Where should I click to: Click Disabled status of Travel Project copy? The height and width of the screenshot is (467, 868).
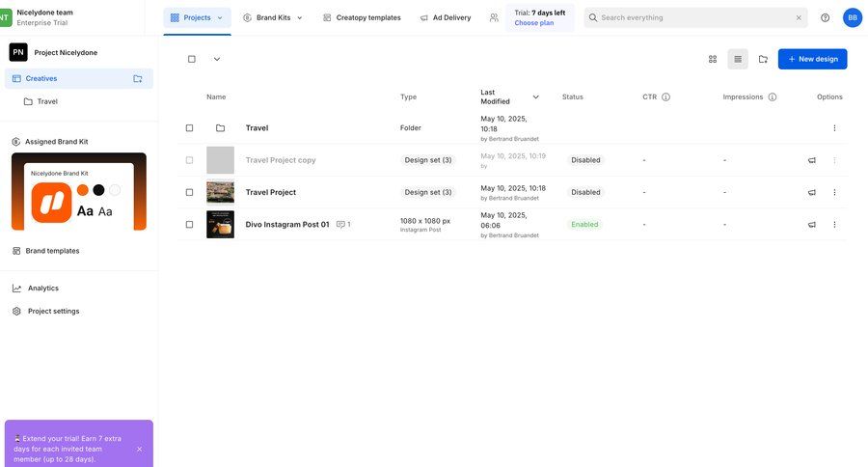585,160
